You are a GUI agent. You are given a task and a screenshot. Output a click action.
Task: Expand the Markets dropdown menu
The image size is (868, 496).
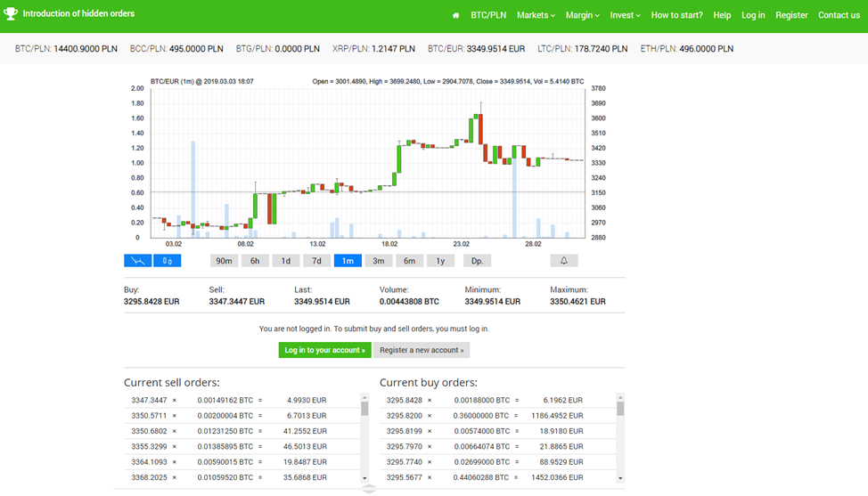536,15
